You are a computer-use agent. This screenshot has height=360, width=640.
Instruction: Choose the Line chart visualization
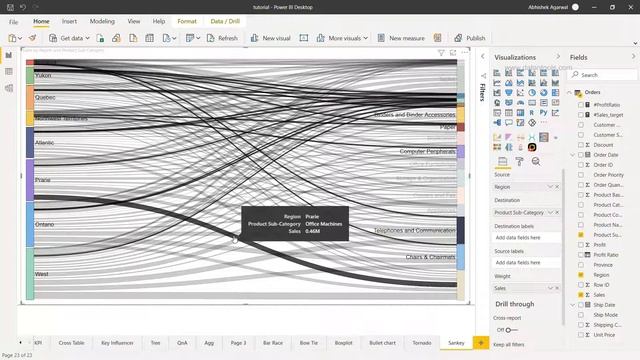pyautogui.click(x=497, y=83)
